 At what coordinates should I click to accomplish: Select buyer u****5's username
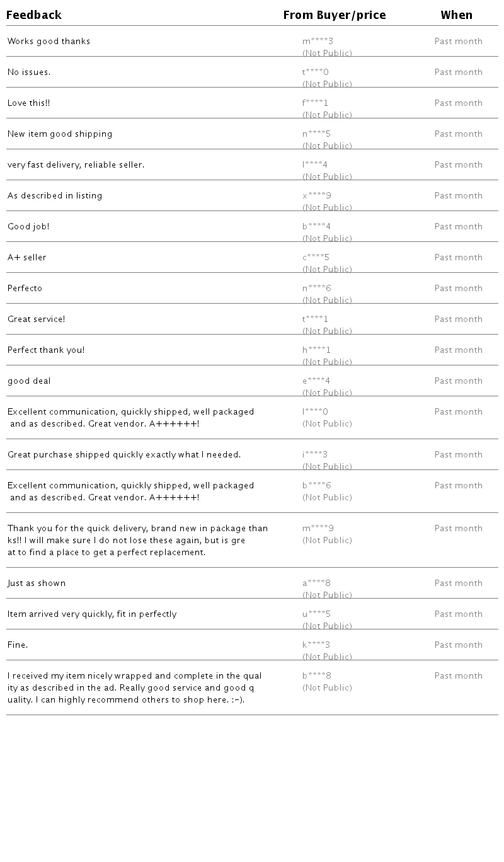(x=316, y=614)
